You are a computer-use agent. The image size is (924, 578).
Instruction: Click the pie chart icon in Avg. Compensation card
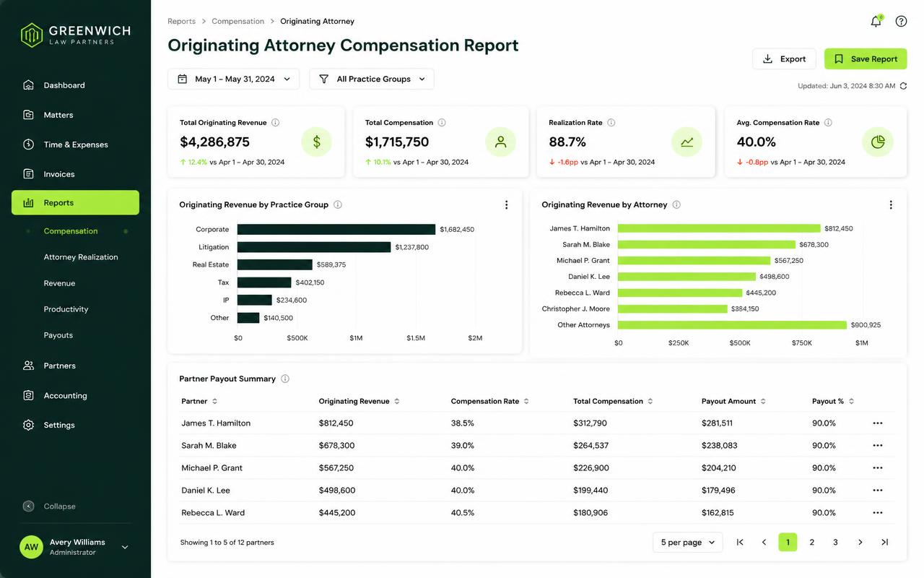878,142
